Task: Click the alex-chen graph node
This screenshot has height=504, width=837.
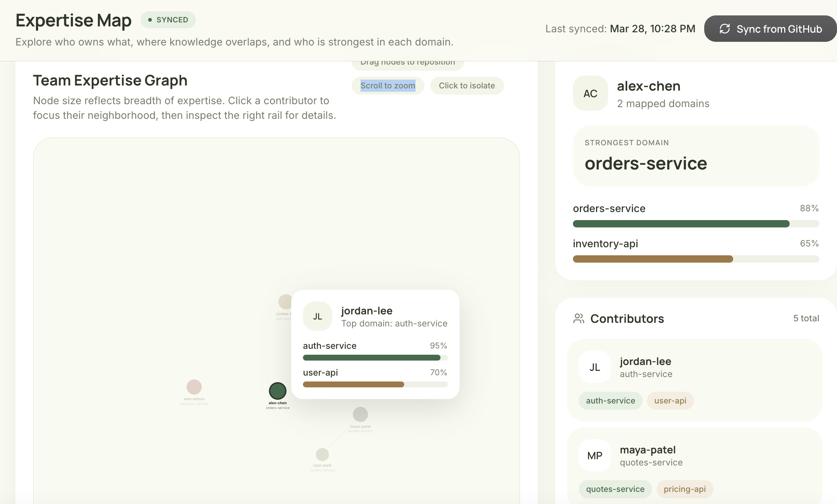Action: click(278, 391)
